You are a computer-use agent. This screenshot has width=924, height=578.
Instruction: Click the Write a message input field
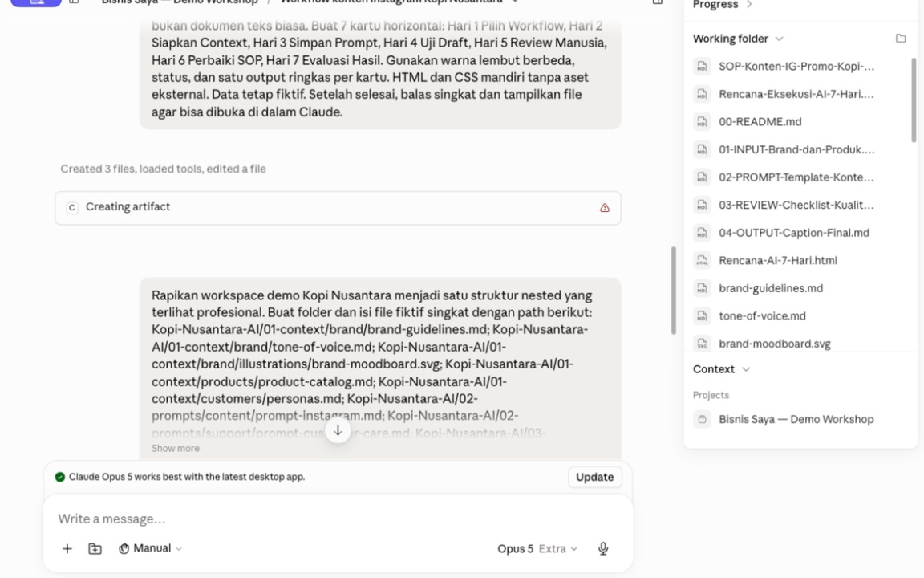(x=338, y=519)
